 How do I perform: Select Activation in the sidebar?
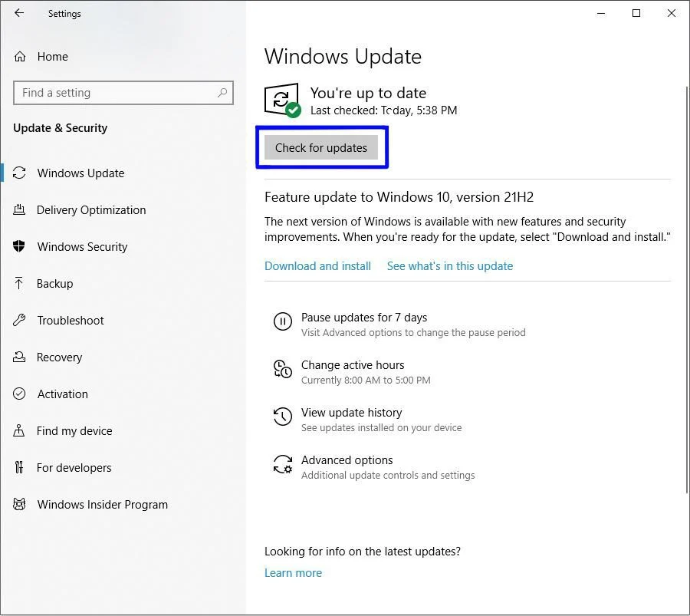(x=62, y=394)
